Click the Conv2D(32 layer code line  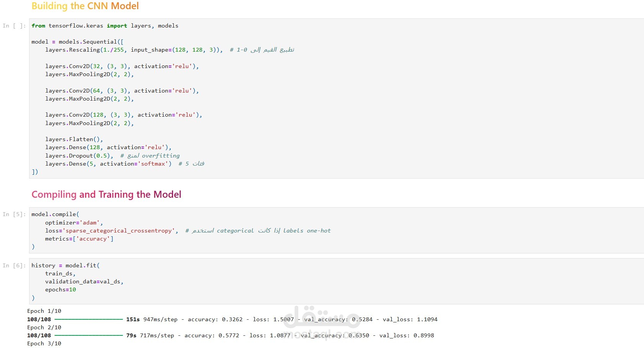pos(122,66)
